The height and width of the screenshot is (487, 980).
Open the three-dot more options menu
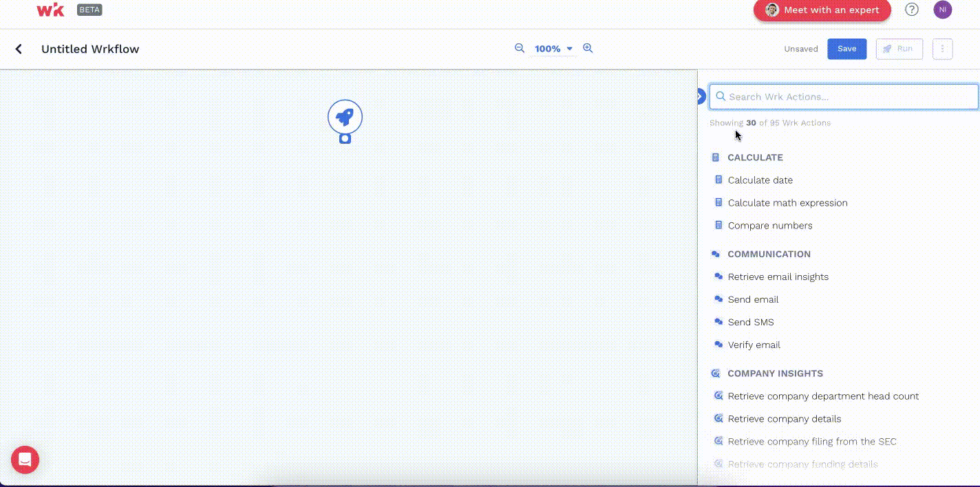click(x=942, y=49)
